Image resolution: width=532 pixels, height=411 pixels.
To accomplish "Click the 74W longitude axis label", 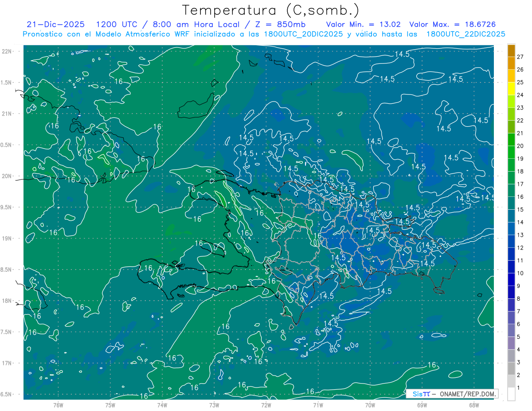I will pos(162,405).
